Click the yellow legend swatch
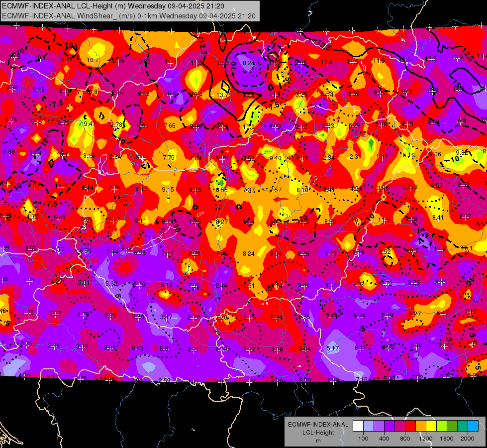This screenshot has width=487, height=448. (431, 426)
